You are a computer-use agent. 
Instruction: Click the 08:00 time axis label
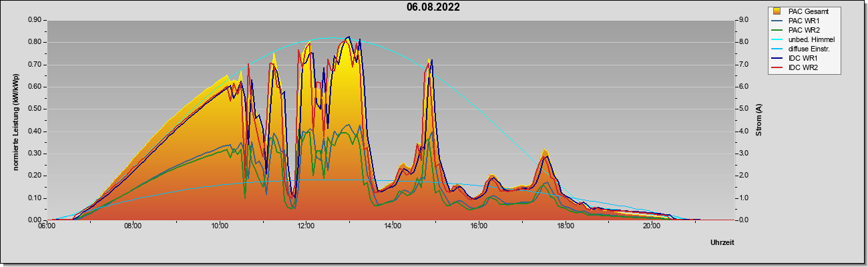pos(133,227)
